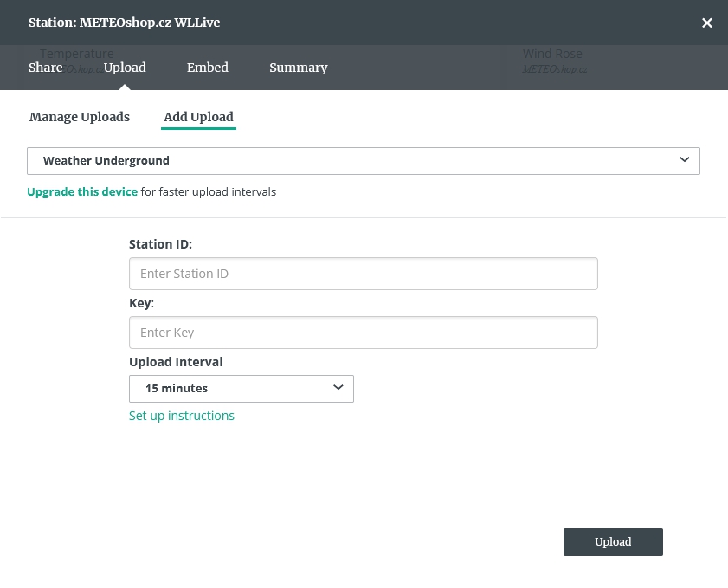Follow the Upgrade this device link
This screenshot has height=588, width=728.
pos(82,191)
